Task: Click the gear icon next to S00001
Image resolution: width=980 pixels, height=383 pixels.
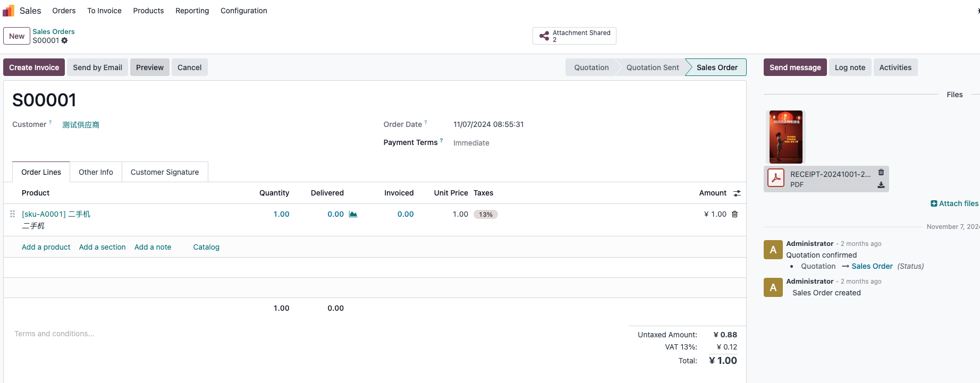Action: tap(64, 40)
